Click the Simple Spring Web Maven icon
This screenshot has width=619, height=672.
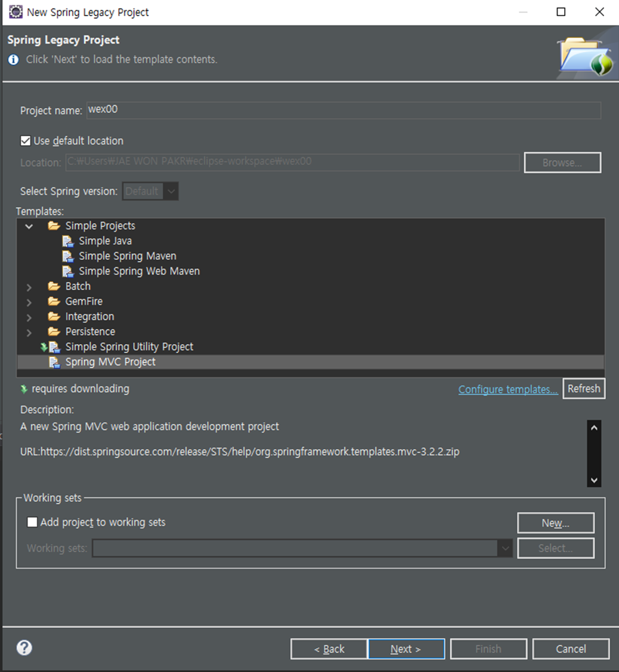[x=67, y=271]
